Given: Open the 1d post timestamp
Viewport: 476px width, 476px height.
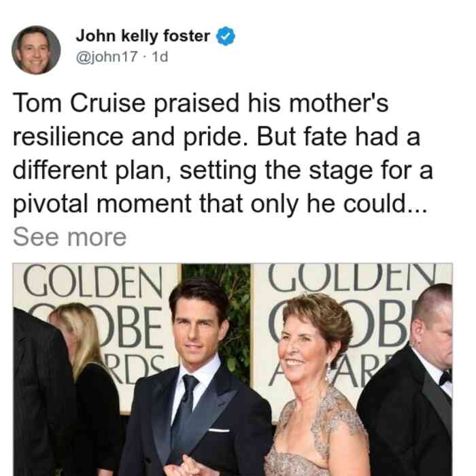Looking at the screenshot, I should click(x=160, y=56).
